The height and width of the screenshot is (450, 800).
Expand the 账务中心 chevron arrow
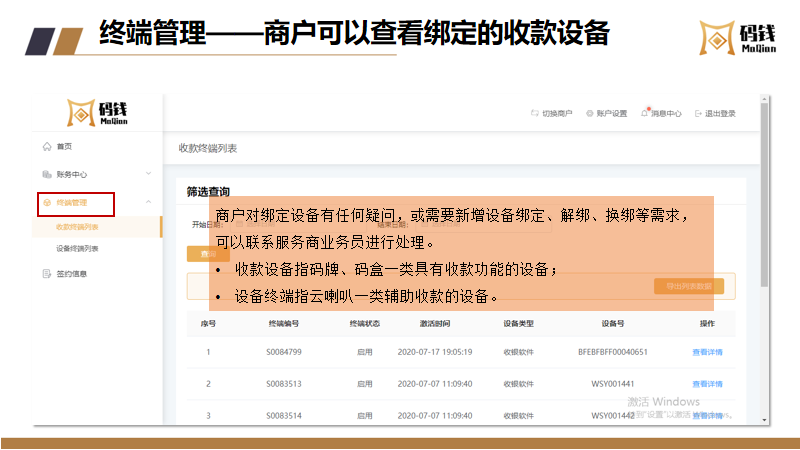148,174
